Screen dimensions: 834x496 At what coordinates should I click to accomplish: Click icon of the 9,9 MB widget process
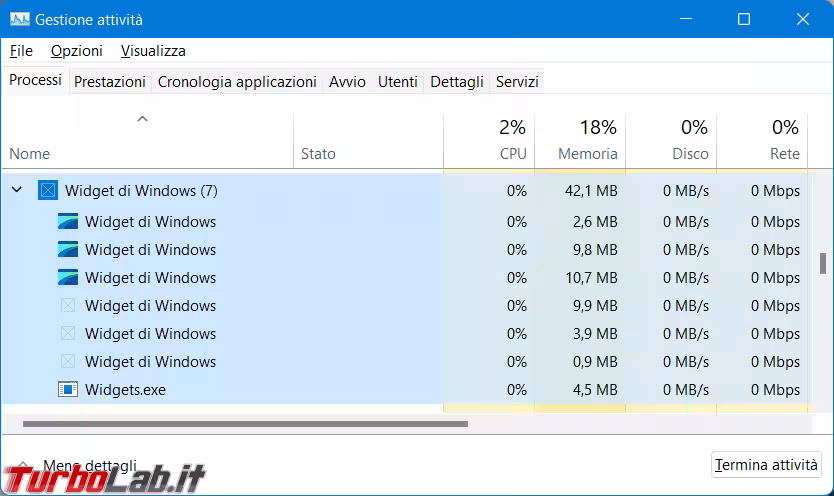click(68, 306)
